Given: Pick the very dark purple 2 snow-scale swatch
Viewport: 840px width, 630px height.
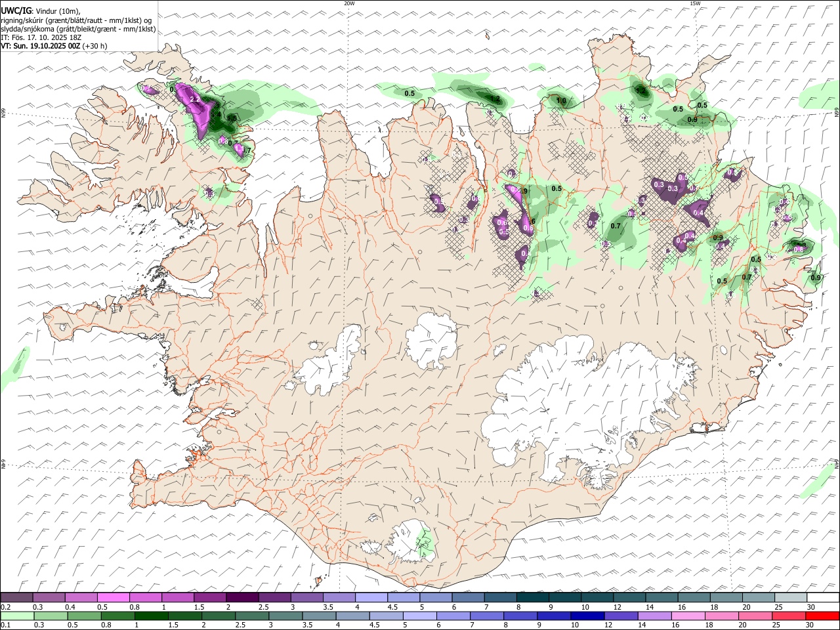Looking at the screenshot, I should pos(241,598).
